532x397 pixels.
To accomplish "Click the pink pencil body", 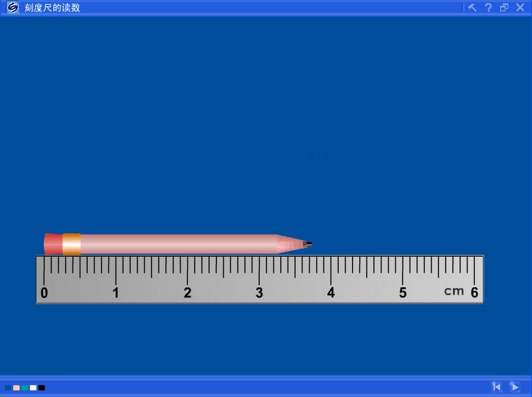I will coord(179,244).
